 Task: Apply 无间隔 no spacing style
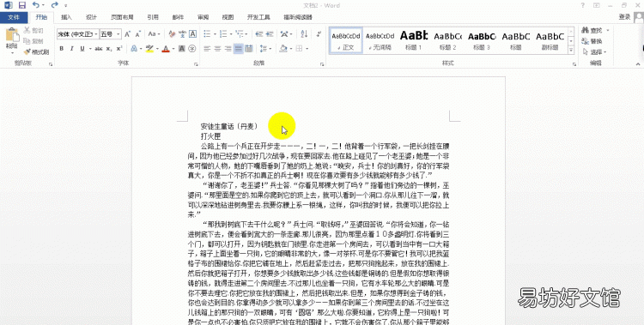point(380,40)
